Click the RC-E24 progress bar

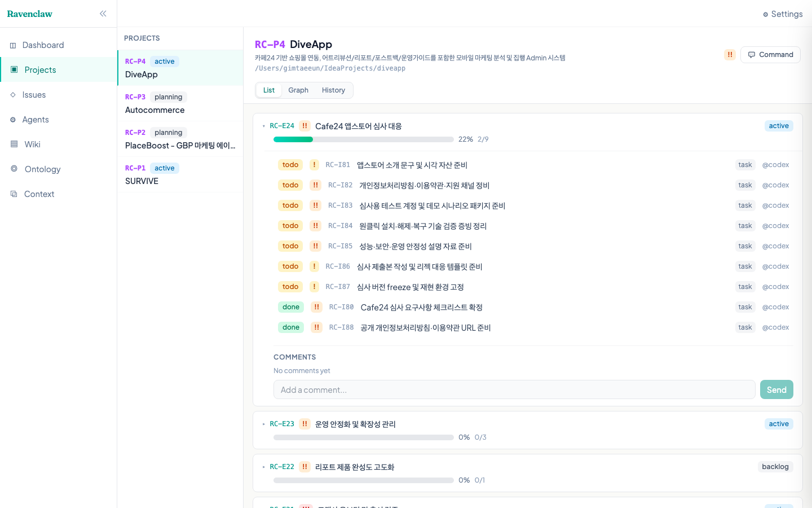pyautogui.click(x=363, y=139)
